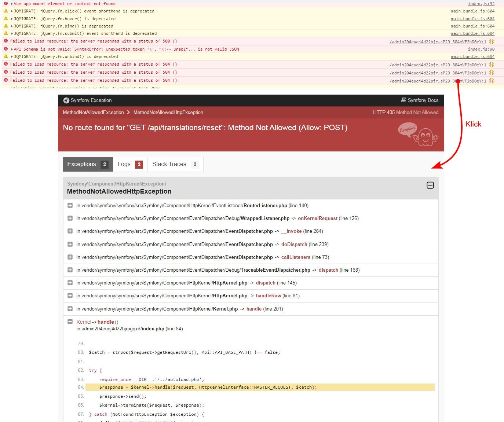Image resolution: width=504 pixels, height=422 pixels.
Task: Open the Logs tab
Action: click(x=130, y=164)
